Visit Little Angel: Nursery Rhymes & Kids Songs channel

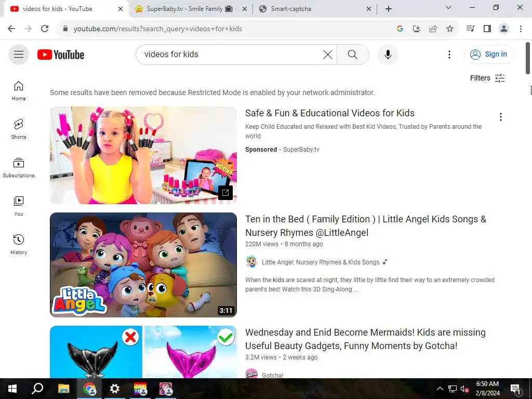320,262
